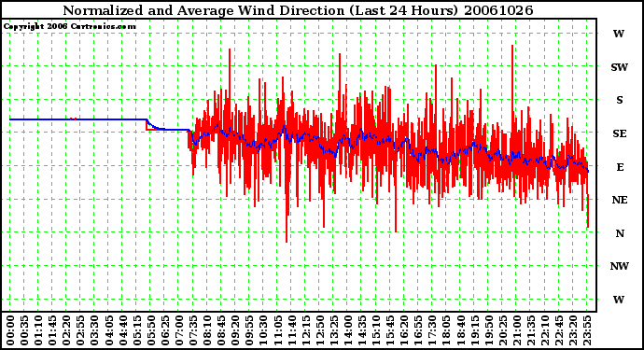The height and width of the screenshot is (350, 644).
Task: Select the 12:15 time label
Action: click(305, 331)
